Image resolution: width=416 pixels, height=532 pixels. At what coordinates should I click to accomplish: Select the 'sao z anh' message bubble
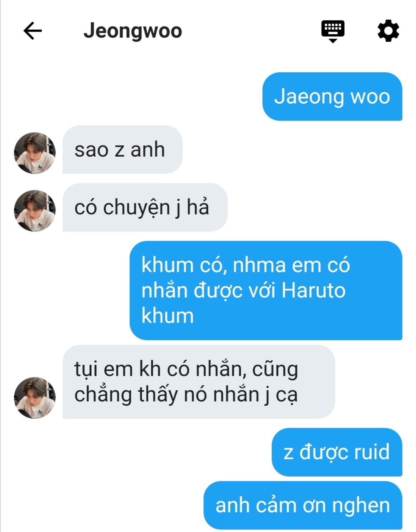pos(122,149)
